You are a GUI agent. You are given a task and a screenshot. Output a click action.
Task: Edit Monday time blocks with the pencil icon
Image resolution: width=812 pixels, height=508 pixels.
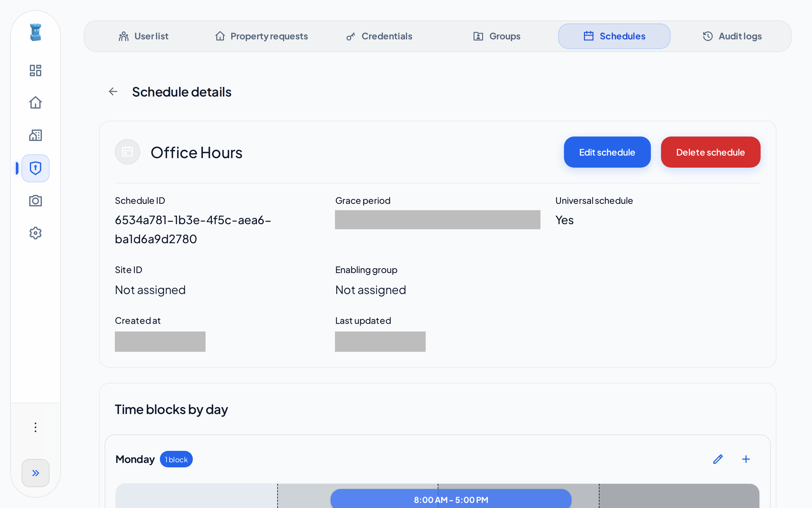coord(718,459)
